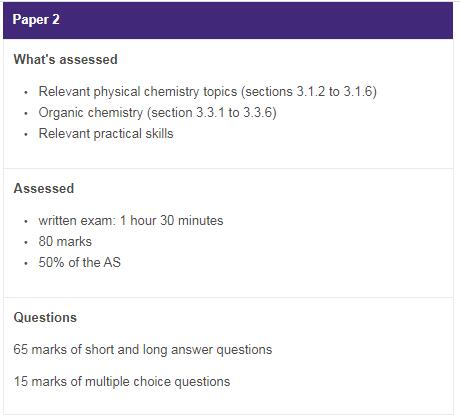Viewport: 460px width, 416px height.
Task: Click the "50% of the AS" text
Action: [x=79, y=262]
